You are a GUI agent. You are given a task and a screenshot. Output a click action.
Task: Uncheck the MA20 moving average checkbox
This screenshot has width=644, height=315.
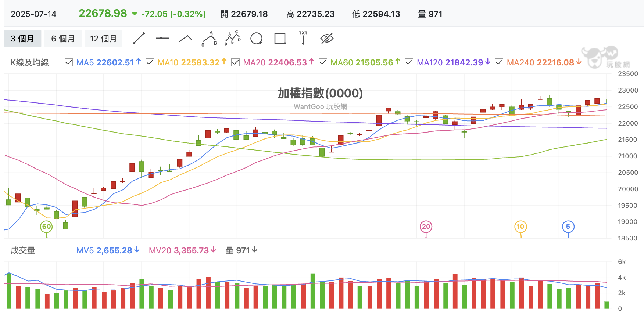pyautogui.click(x=235, y=62)
